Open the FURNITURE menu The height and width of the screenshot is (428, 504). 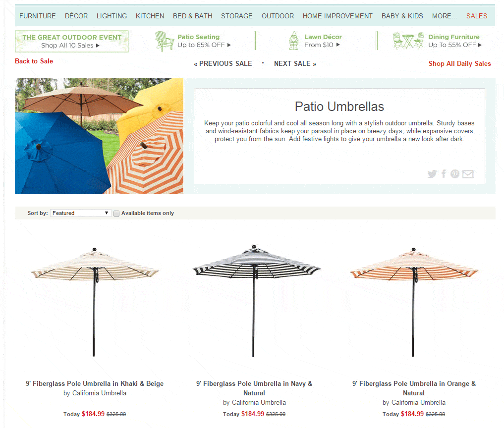(x=37, y=16)
